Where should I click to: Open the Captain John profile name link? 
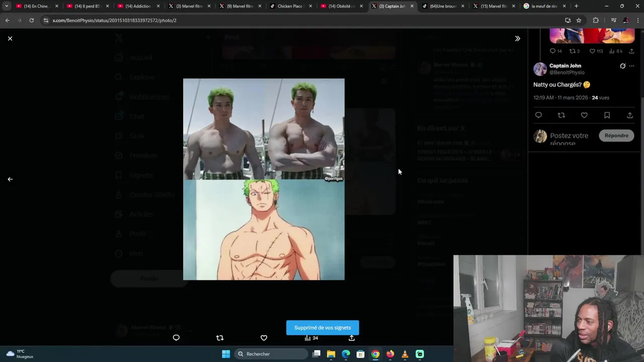pos(565,65)
